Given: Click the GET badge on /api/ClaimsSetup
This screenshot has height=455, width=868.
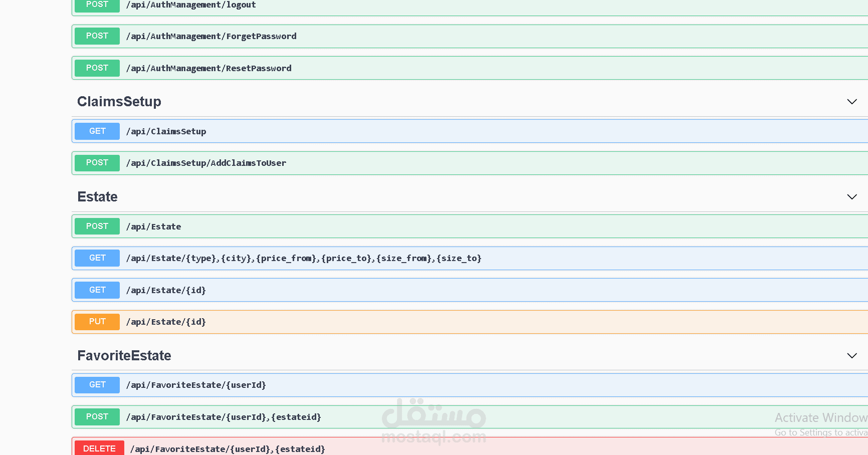Looking at the screenshot, I should pyautogui.click(x=97, y=131).
